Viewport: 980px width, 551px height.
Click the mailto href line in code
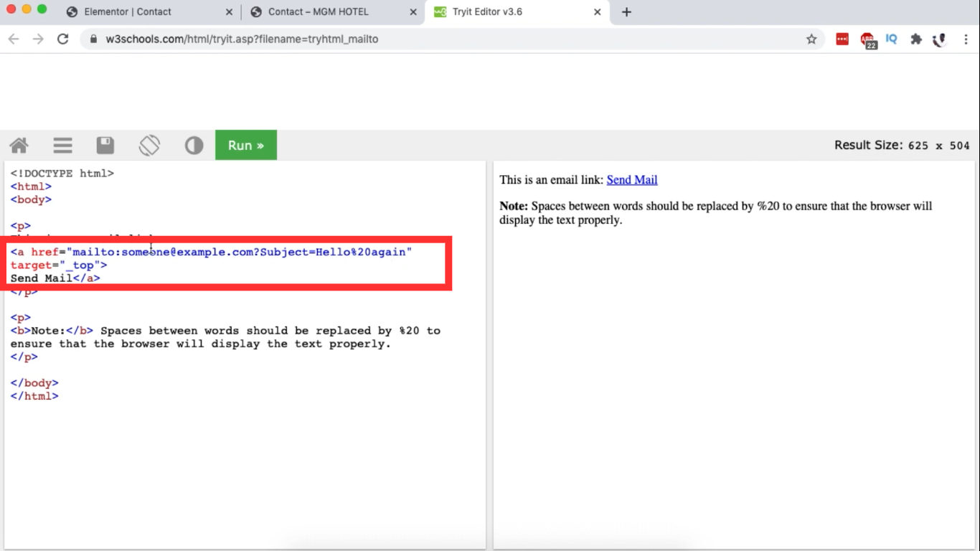click(x=212, y=253)
